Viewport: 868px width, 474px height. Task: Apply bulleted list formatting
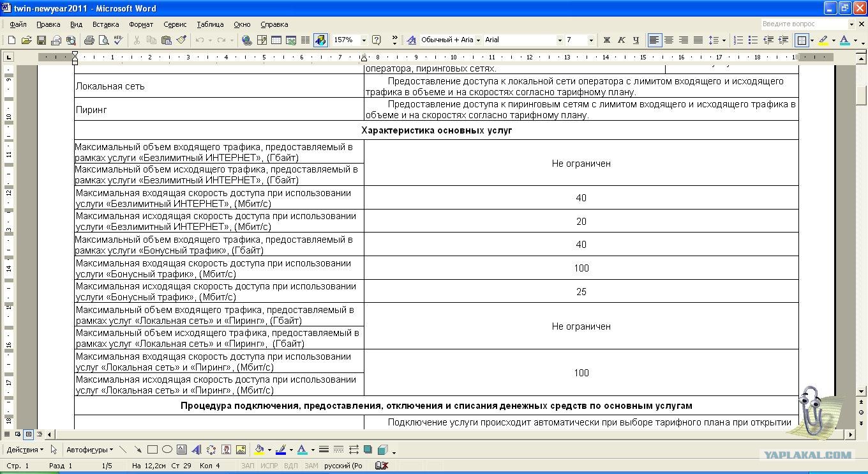coord(753,40)
